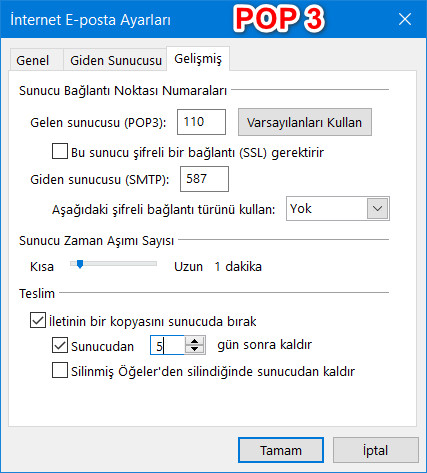Focus the POP3 port field showing 110
This screenshot has height=473, width=427.
(201, 122)
